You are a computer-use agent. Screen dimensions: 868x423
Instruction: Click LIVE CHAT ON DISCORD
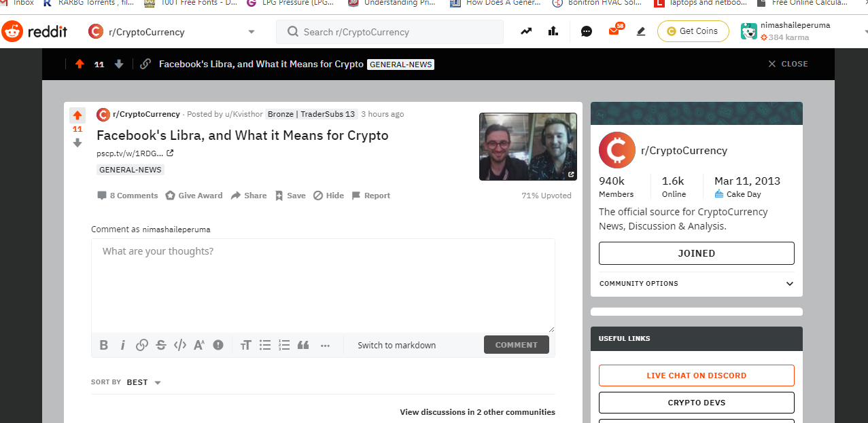(697, 375)
